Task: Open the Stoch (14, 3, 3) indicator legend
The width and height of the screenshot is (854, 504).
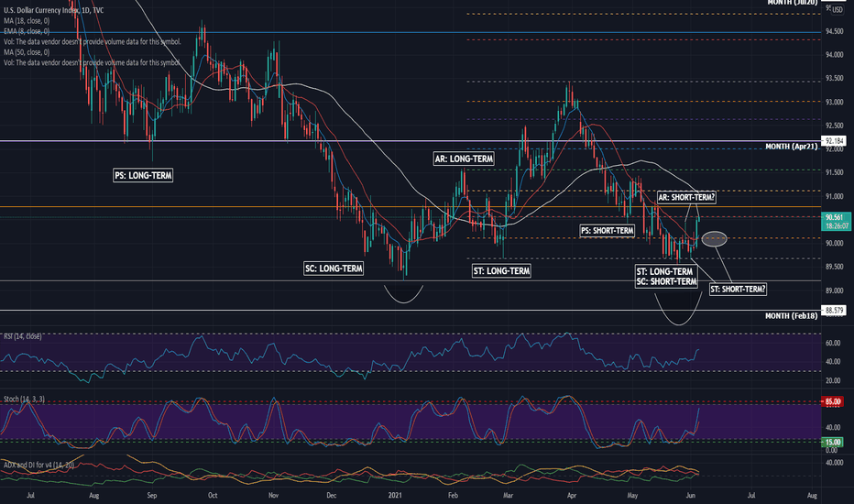Action: [24, 399]
